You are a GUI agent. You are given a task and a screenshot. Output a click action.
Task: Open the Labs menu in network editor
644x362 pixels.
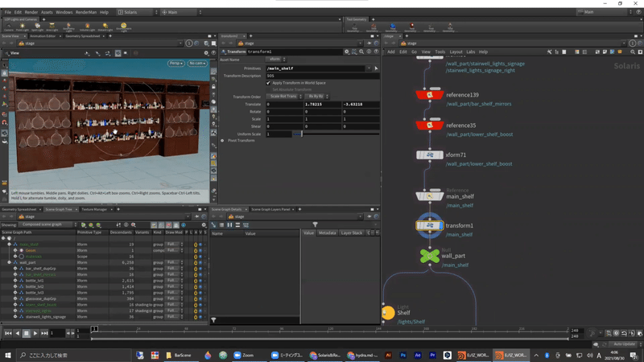(471, 52)
